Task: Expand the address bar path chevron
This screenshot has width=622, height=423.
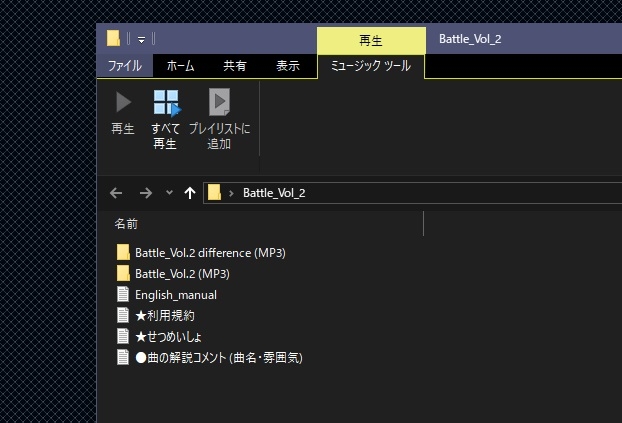Action: click(x=232, y=193)
